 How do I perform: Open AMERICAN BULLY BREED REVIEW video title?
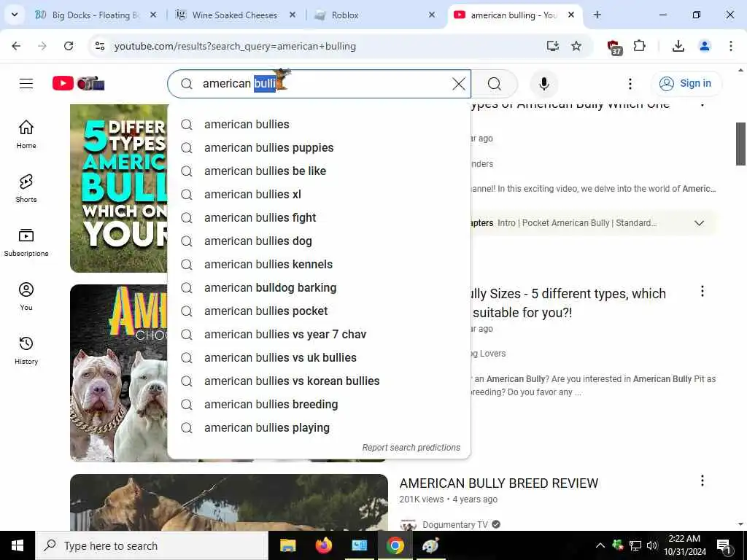point(499,483)
